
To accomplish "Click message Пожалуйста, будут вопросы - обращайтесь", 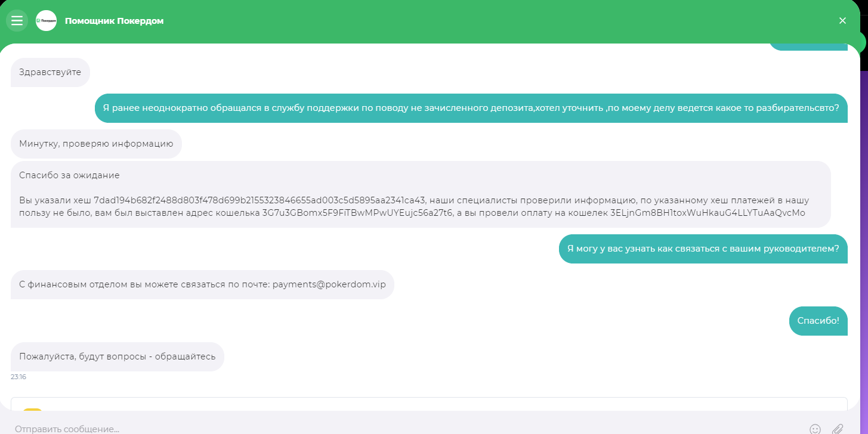I will point(118,356).
